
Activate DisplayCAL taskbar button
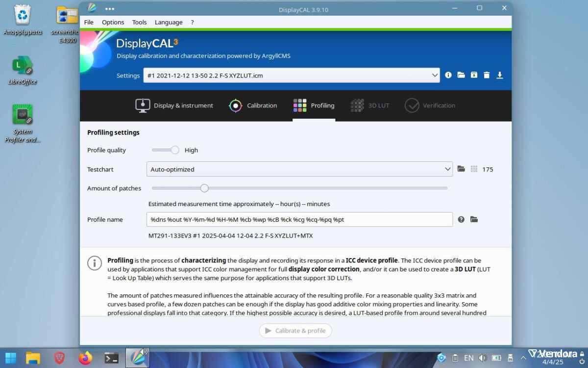point(138,358)
